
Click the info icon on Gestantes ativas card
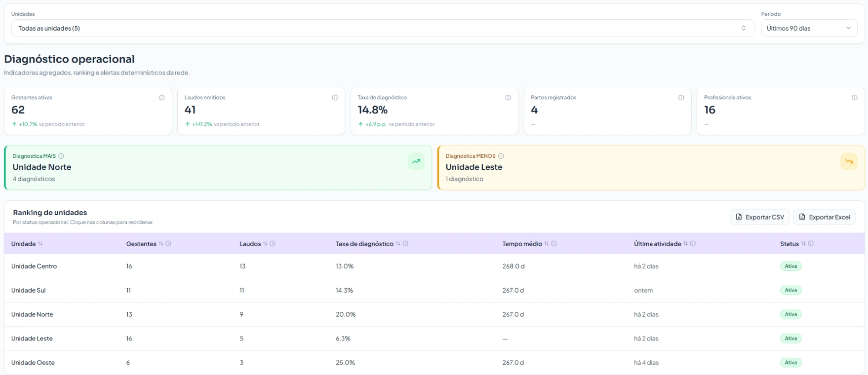click(161, 98)
